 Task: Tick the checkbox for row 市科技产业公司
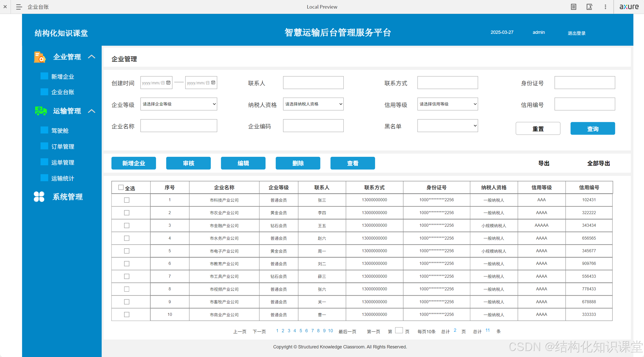pyautogui.click(x=127, y=200)
